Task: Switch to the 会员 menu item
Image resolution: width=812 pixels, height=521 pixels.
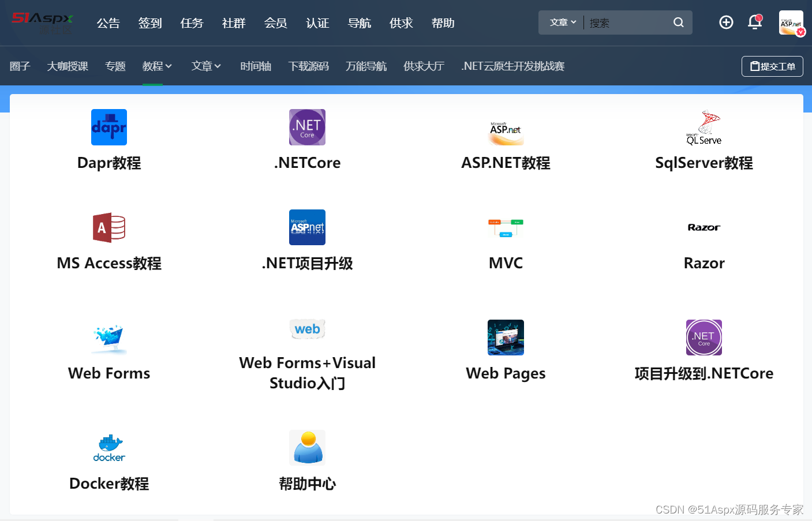Action: point(275,23)
